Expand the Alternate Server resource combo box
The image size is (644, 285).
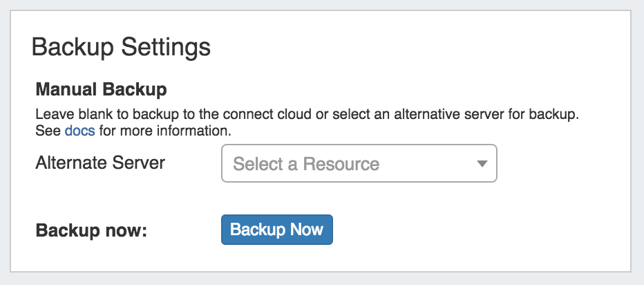tap(359, 163)
